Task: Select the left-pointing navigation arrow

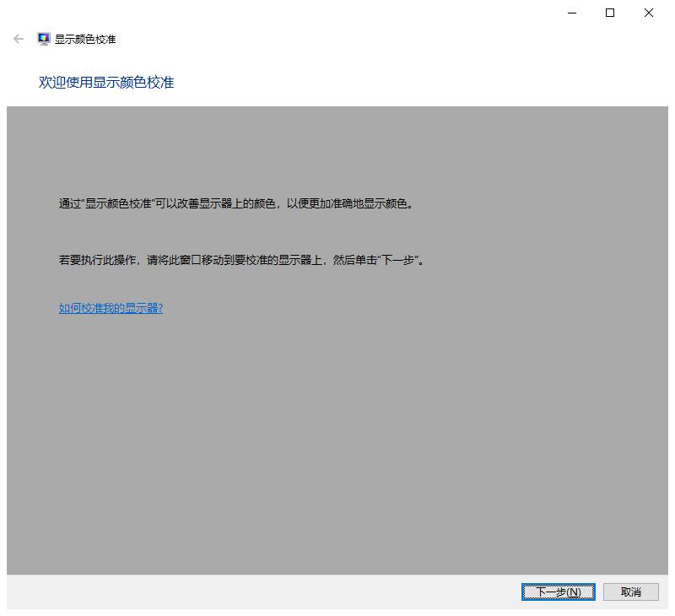Action: tap(18, 39)
